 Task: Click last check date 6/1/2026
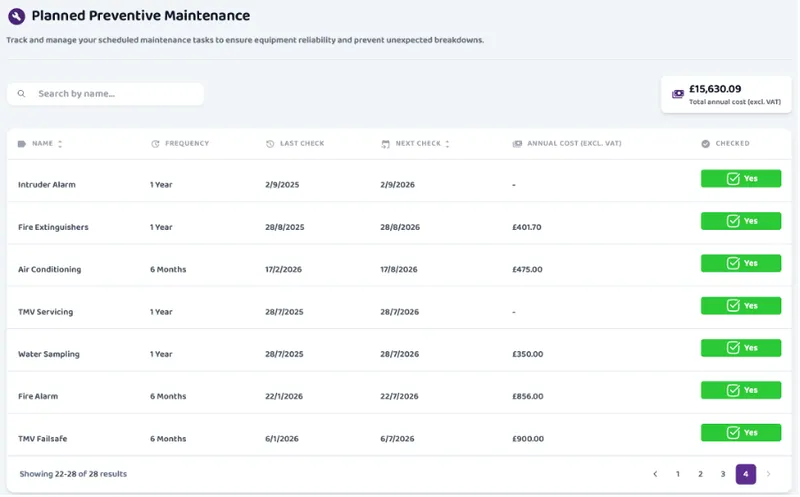282,439
